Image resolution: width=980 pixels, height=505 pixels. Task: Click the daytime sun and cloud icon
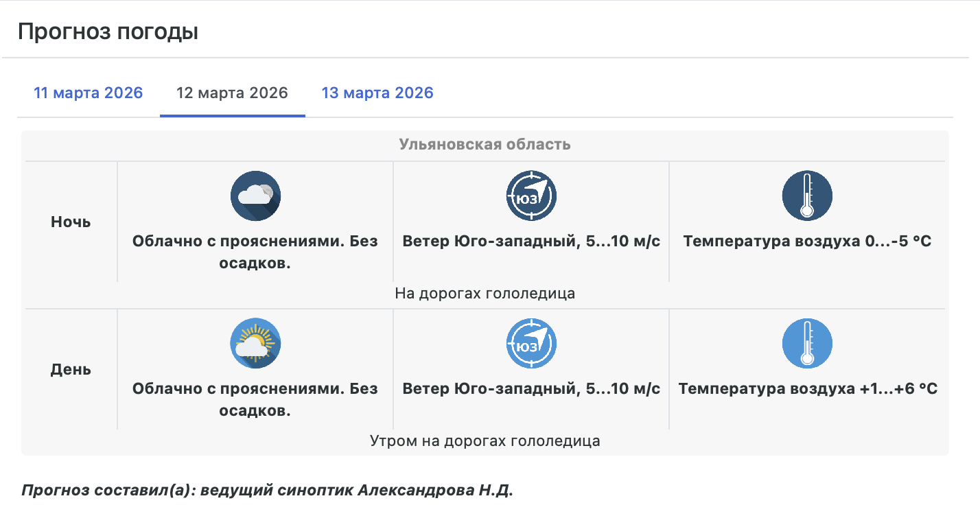tap(255, 344)
